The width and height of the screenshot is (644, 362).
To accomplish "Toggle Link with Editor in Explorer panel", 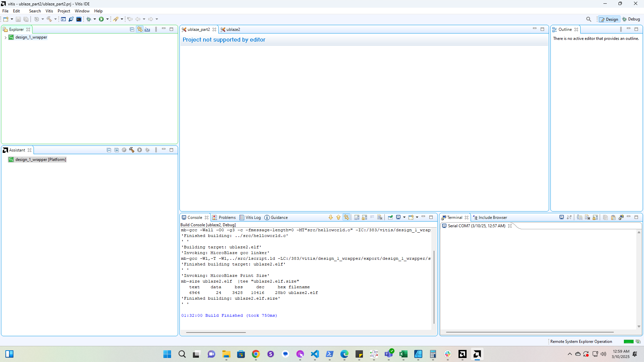I will 140,29.
